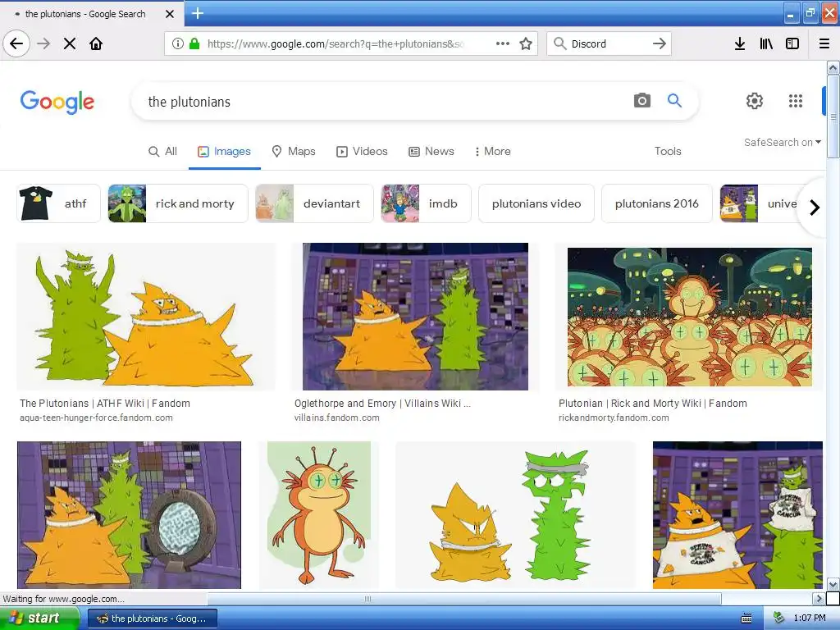Open page actions three-dot menu
The width and height of the screenshot is (840, 630).
(503, 43)
